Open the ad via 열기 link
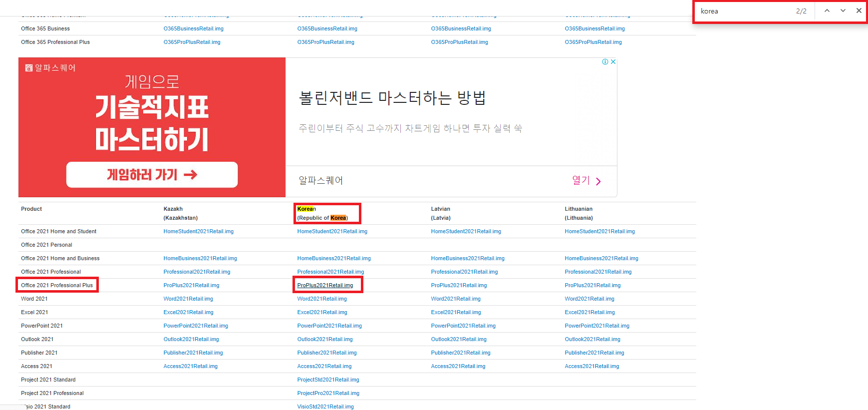The image size is (868, 410). pos(581,180)
